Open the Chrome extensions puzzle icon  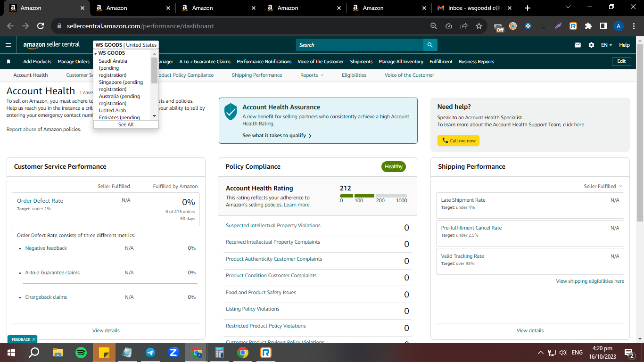point(588,26)
